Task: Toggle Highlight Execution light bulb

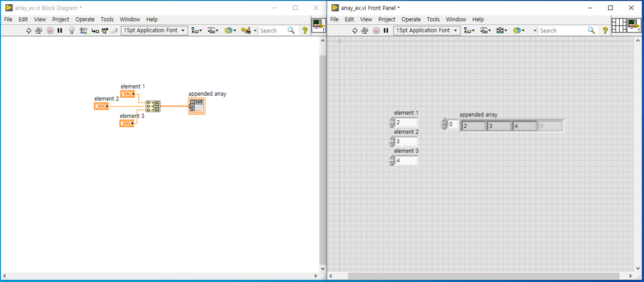Action: tap(72, 30)
